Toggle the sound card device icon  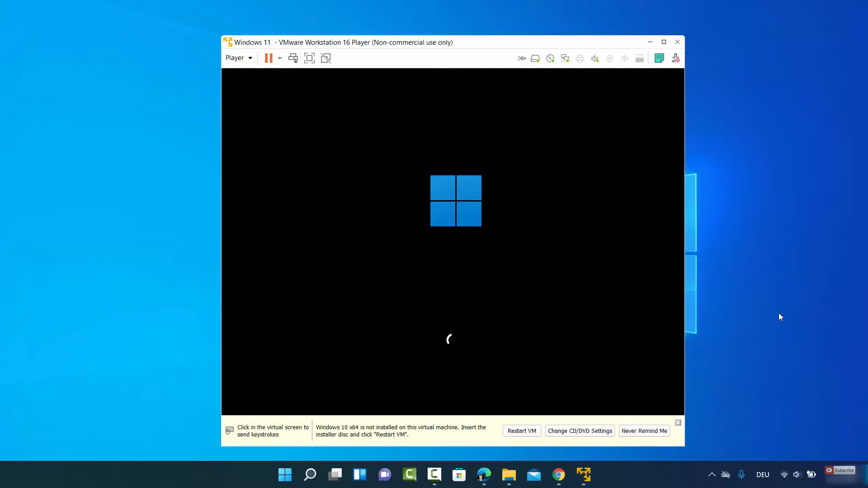[x=595, y=58]
